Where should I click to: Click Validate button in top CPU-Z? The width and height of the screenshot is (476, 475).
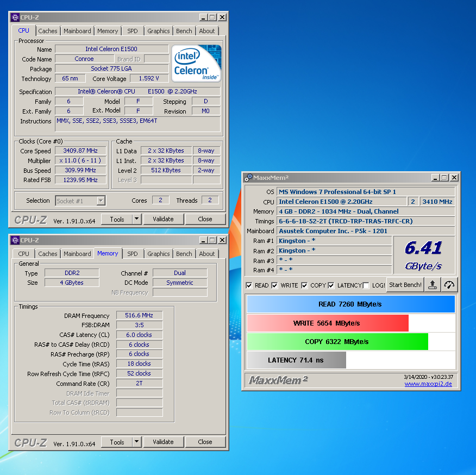click(x=164, y=219)
